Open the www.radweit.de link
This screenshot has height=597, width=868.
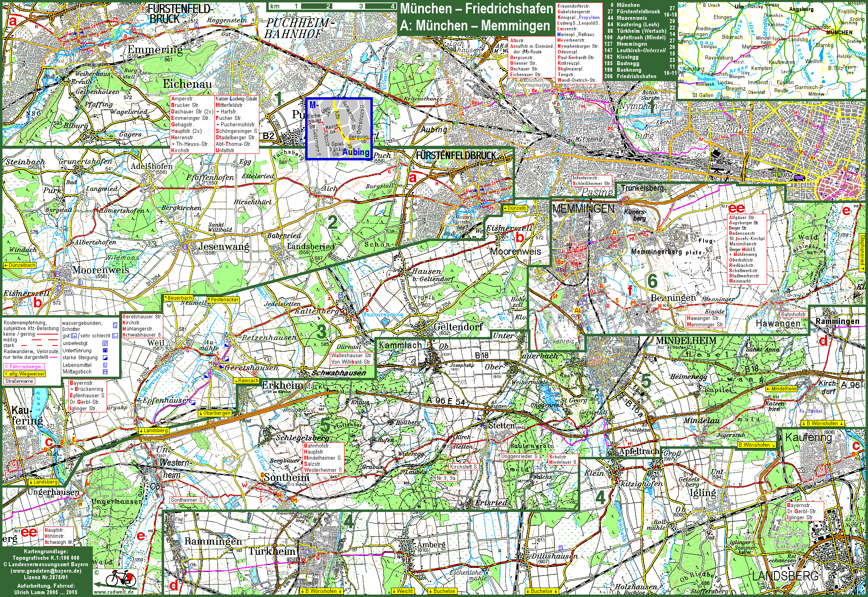[x=113, y=592]
